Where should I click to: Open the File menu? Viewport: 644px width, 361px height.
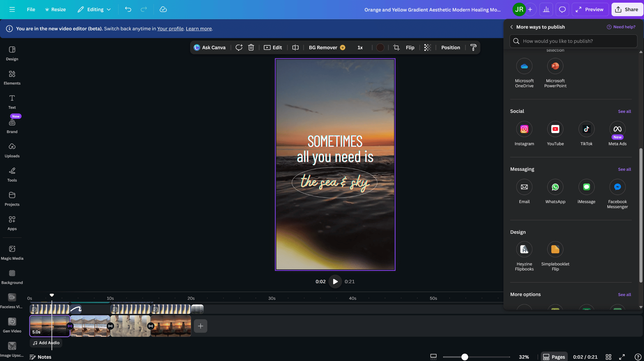coord(31,10)
